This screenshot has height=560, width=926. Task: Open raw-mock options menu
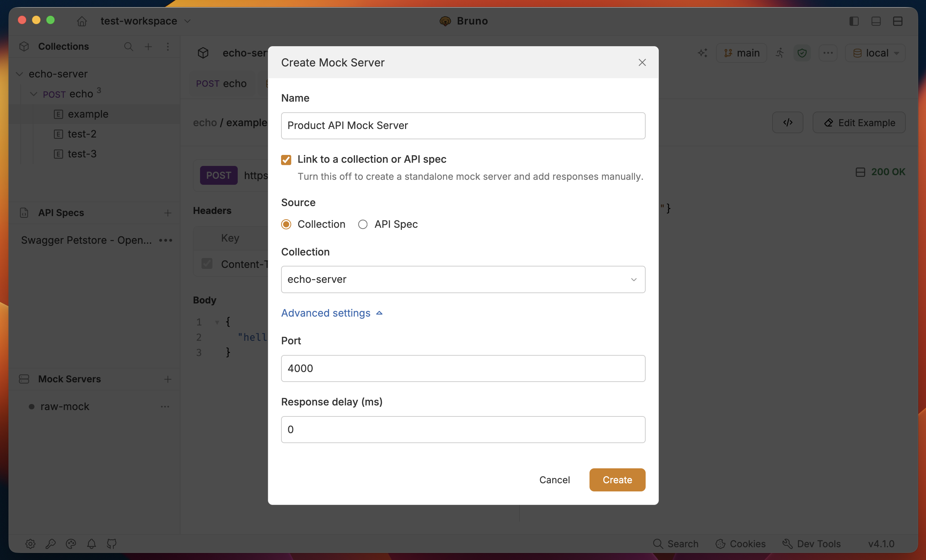165,406
